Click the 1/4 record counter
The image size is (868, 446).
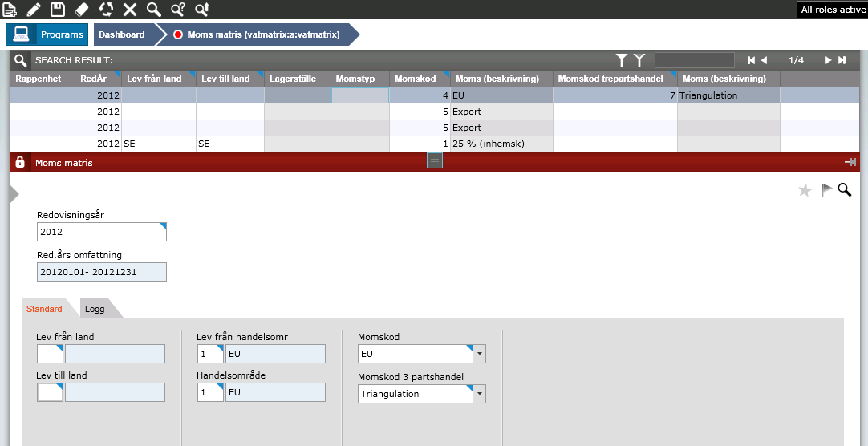pyautogui.click(x=796, y=60)
